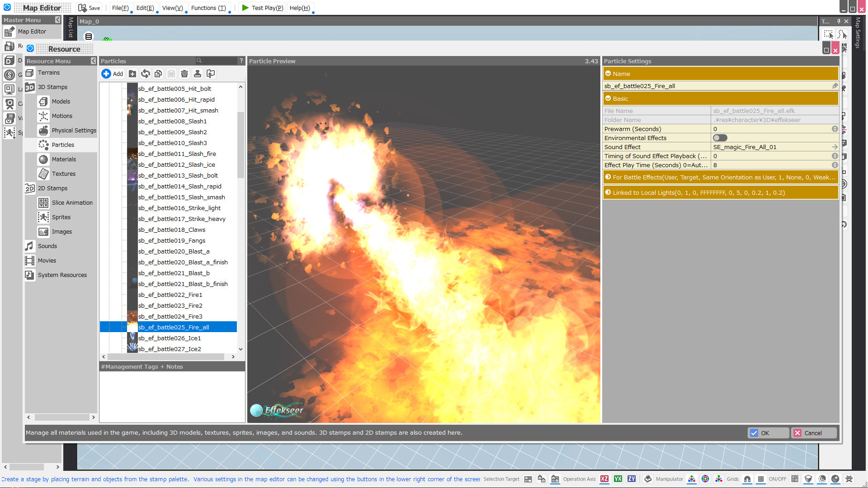
Task: Delete the selected particle via trash icon
Action: coord(184,74)
